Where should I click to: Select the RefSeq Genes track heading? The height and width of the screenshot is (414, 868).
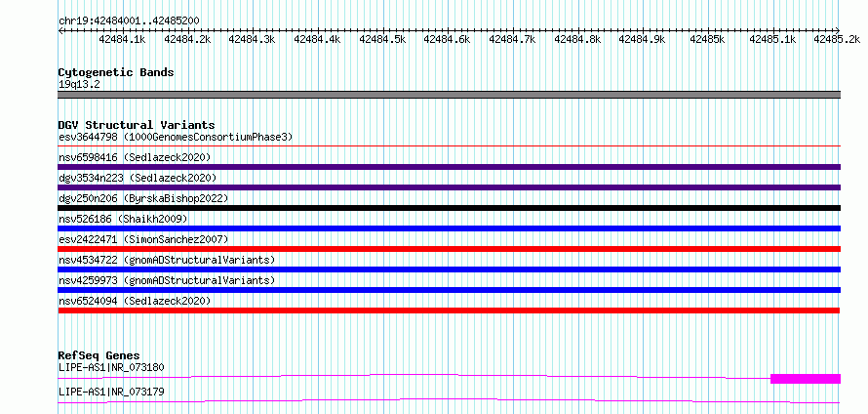(99, 355)
